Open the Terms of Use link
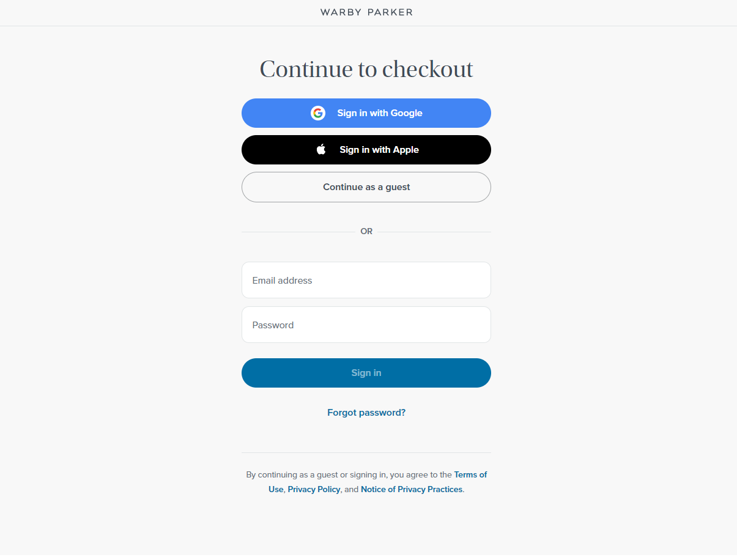This screenshot has height=560, width=737. coord(470,474)
